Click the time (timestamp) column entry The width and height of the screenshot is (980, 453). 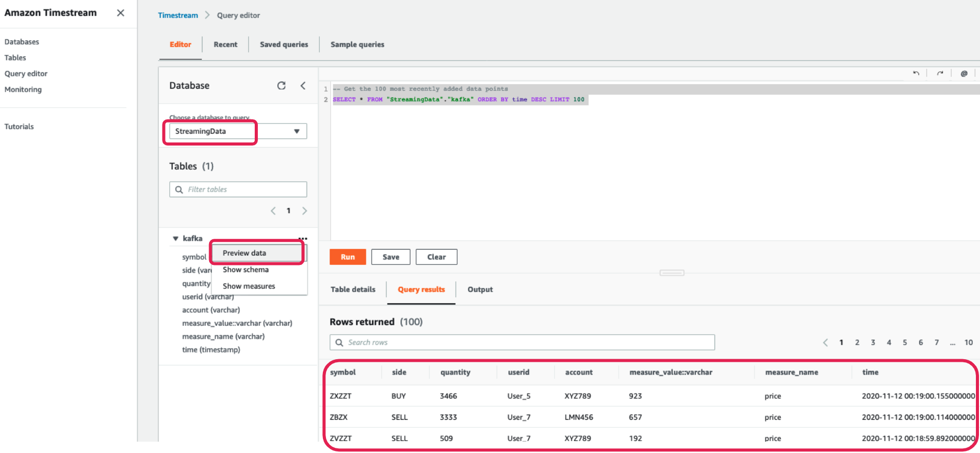pos(211,350)
